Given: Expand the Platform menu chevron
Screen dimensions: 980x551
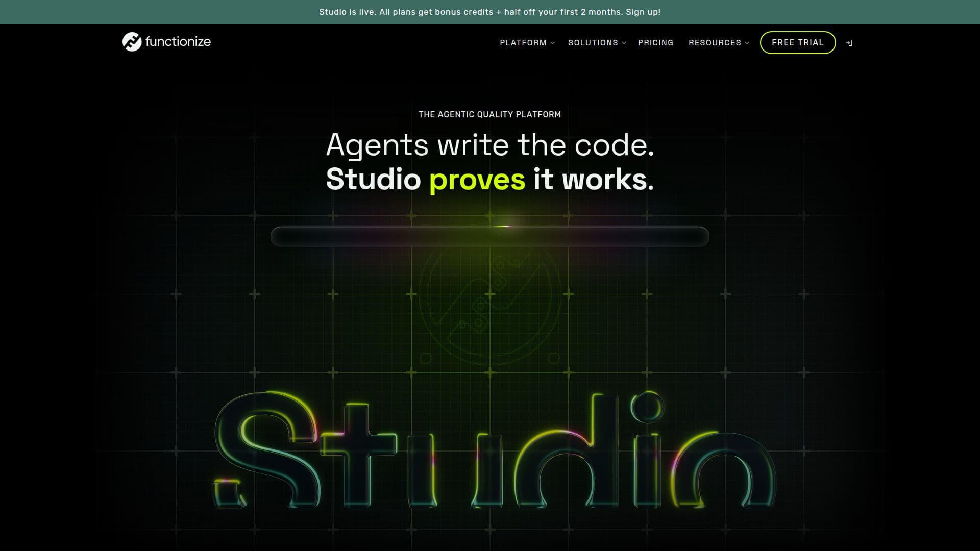Looking at the screenshot, I should 552,43.
